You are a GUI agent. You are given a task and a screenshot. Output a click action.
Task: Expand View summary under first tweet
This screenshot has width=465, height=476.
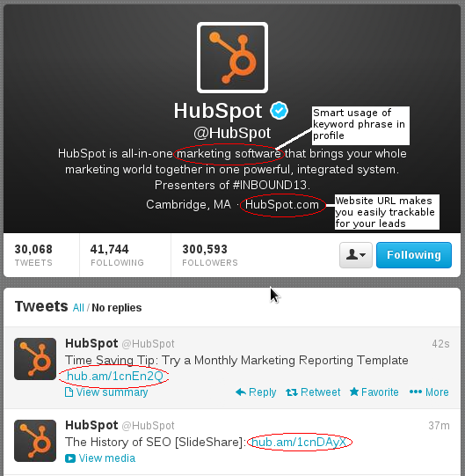coord(106,392)
